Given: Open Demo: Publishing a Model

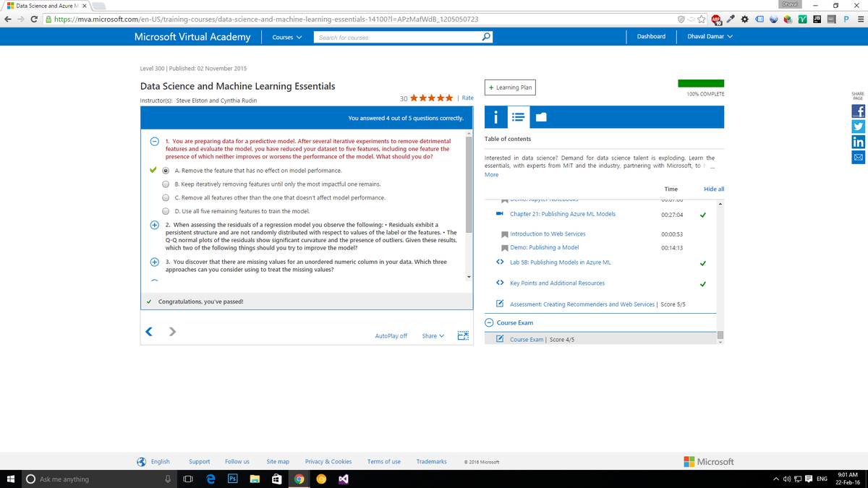Looking at the screenshot, I should point(544,247).
